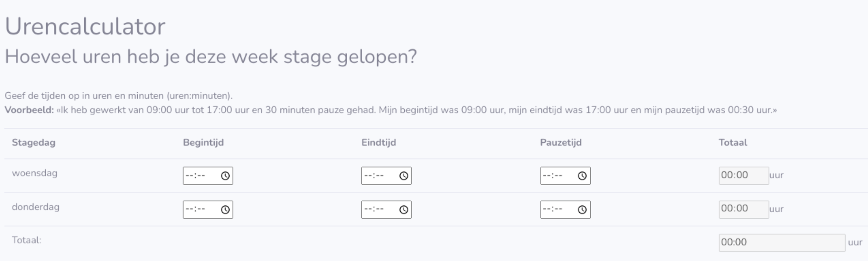The height and width of the screenshot is (261, 868).
Task: Click the Begintijd column header
Action: click(x=203, y=143)
